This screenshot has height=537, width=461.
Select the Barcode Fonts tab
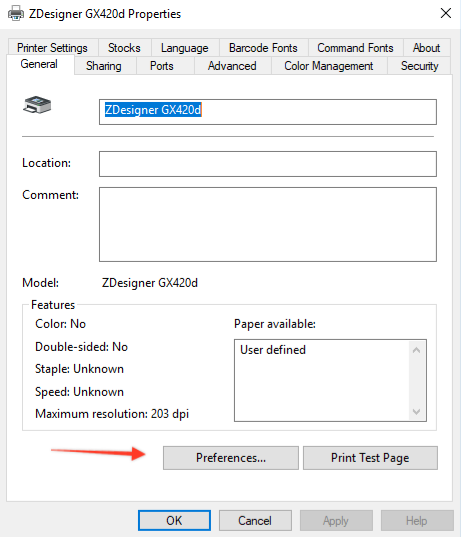click(x=263, y=48)
